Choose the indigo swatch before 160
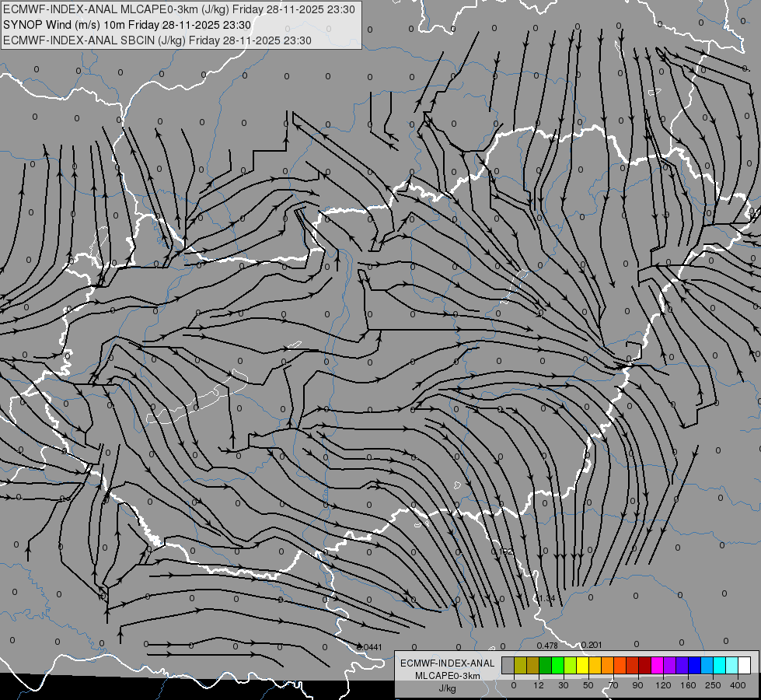 pyautogui.click(x=682, y=665)
